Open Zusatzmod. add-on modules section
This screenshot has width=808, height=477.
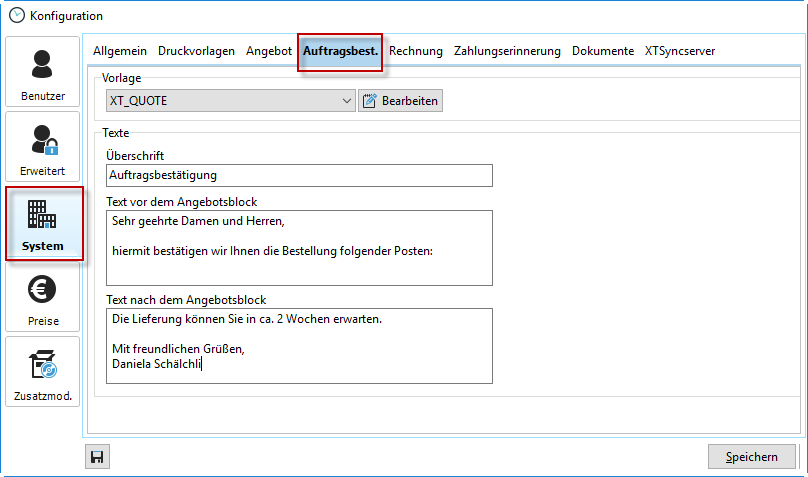(x=43, y=372)
